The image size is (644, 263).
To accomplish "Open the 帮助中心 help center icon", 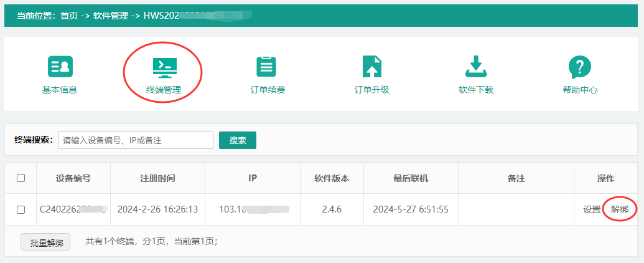I will (x=579, y=67).
